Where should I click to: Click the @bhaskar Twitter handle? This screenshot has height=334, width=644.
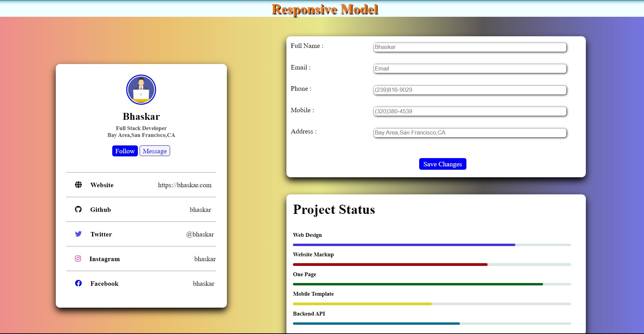pos(200,234)
